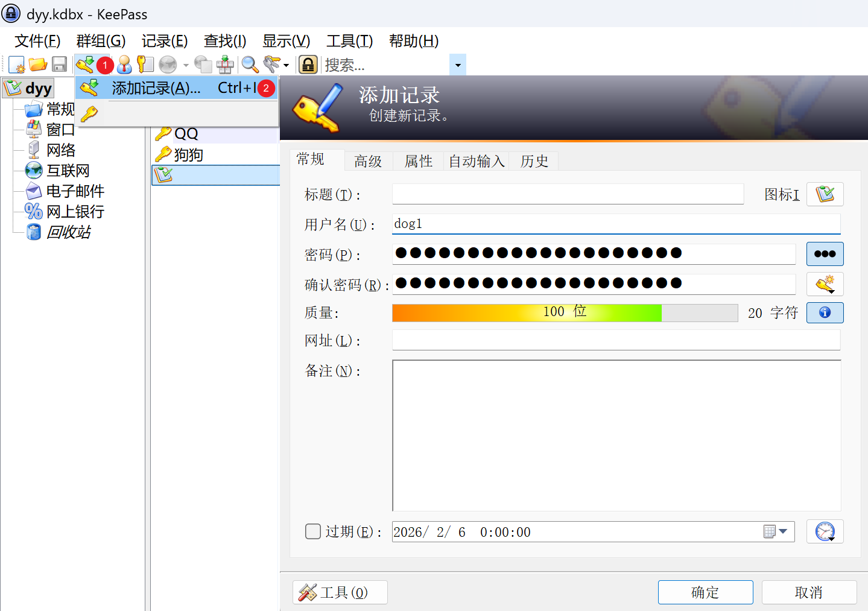
Task: Switch to the 属性 tab
Action: tap(419, 161)
